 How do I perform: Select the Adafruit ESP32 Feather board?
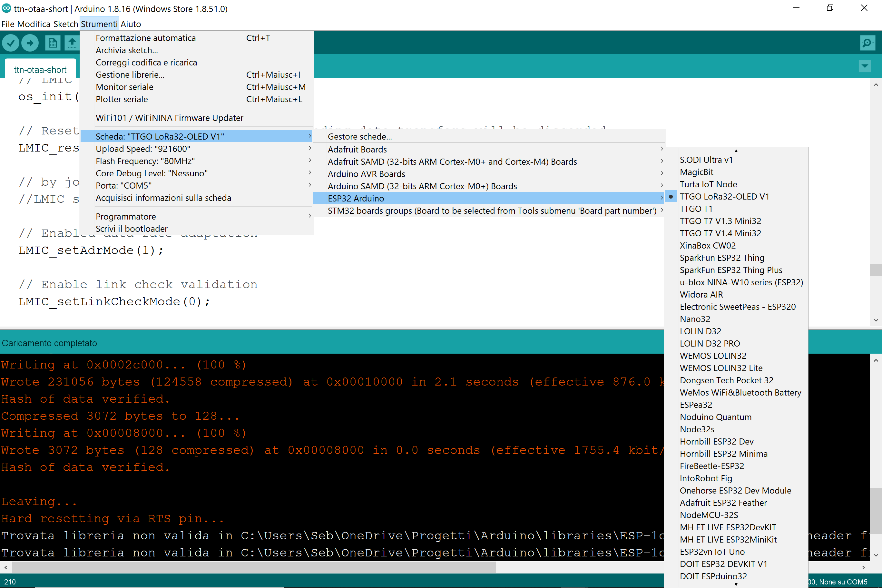[x=736, y=503]
